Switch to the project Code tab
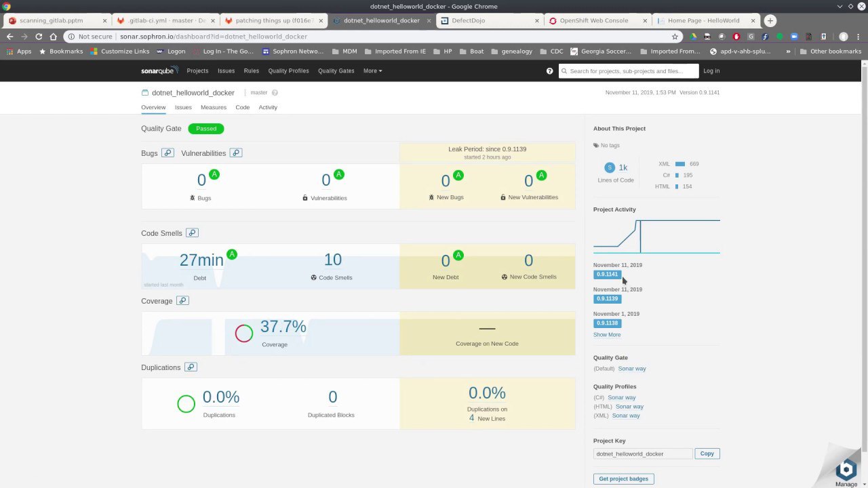This screenshot has height=488, width=868. tap(242, 107)
